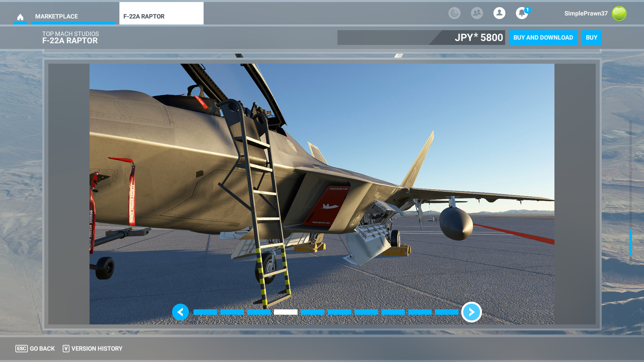Image resolution: width=644 pixels, height=362 pixels.
Task: Jump to the first gallery slide indicator
Action: coord(205,312)
